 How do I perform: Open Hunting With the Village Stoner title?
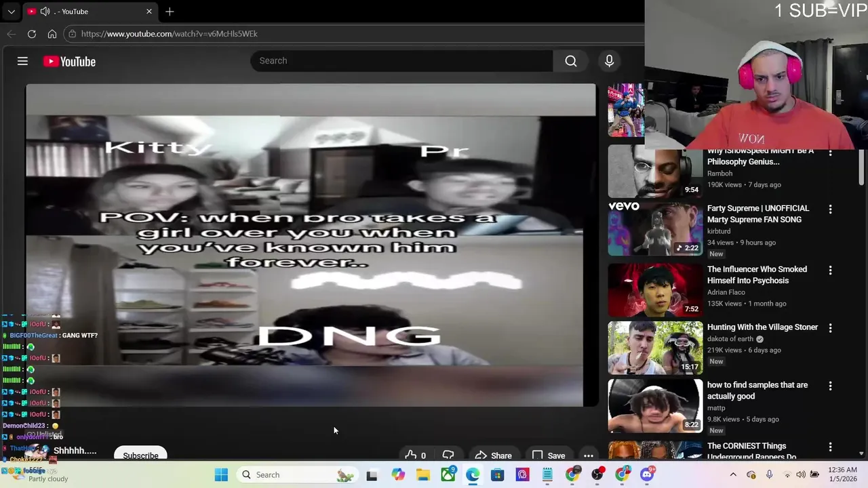pyautogui.click(x=762, y=327)
